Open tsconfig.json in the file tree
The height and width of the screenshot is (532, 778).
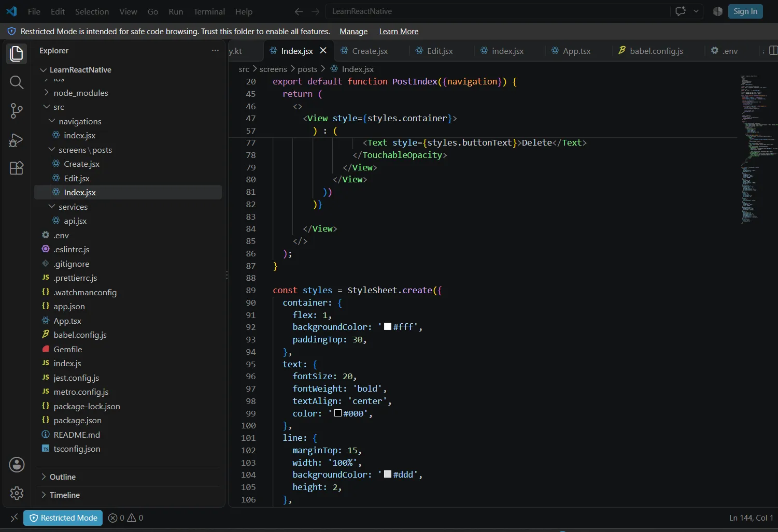[77, 449]
